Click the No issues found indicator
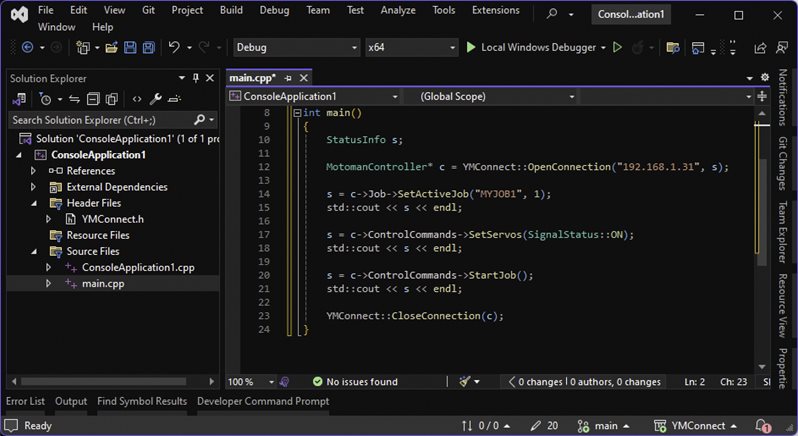The width and height of the screenshot is (798, 436). click(x=354, y=381)
